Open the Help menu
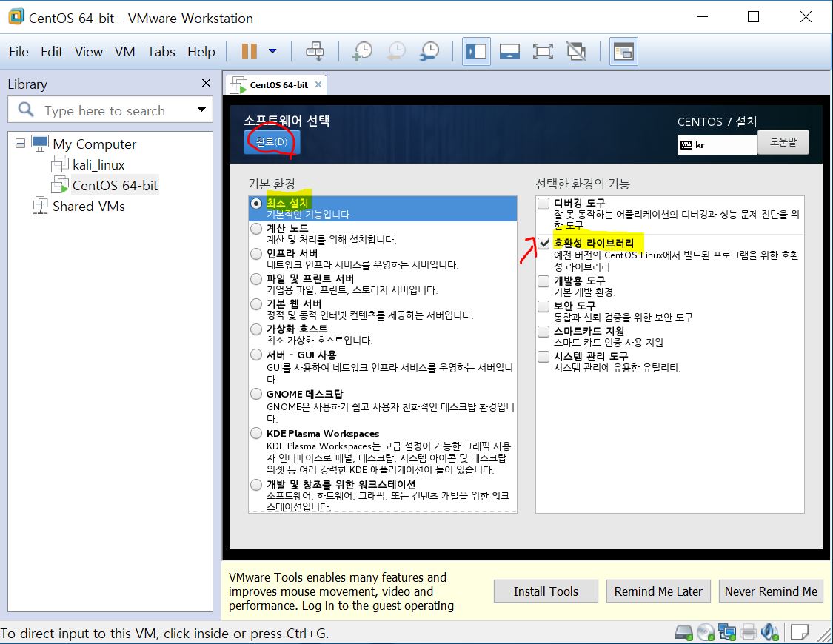This screenshot has width=833, height=644. point(201,52)
